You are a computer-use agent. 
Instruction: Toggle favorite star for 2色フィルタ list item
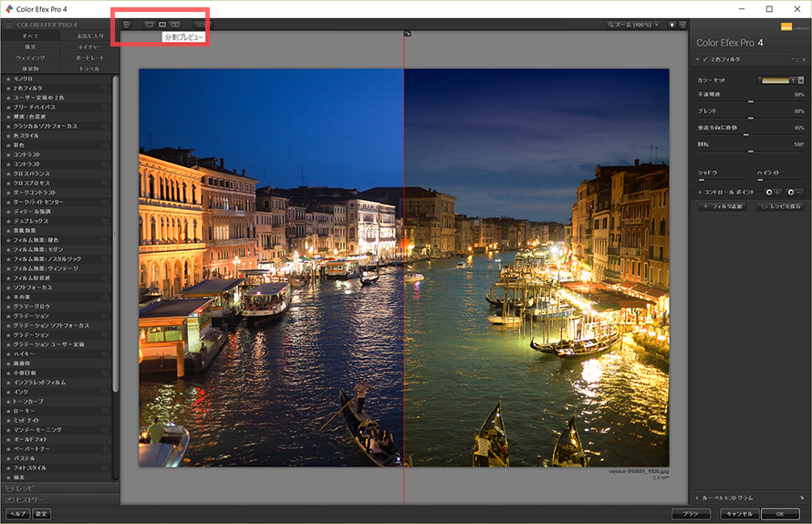coord(8,89)
